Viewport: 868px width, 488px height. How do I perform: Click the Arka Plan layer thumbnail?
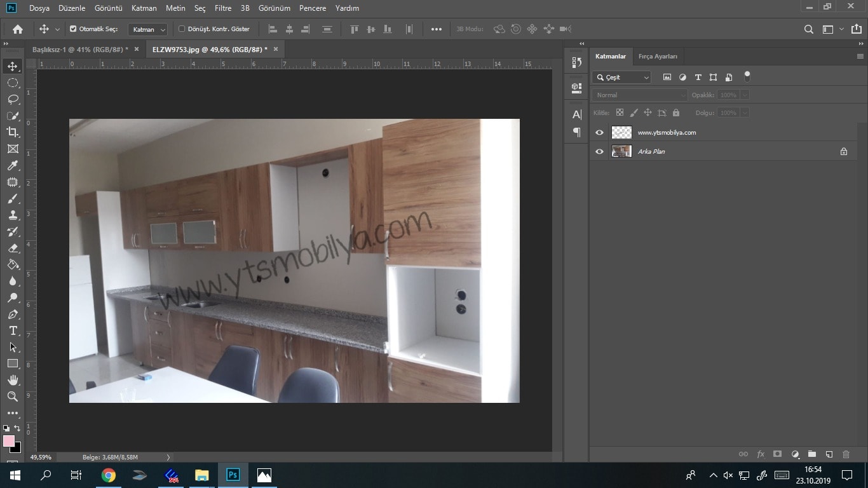click(x=621, y=151)
